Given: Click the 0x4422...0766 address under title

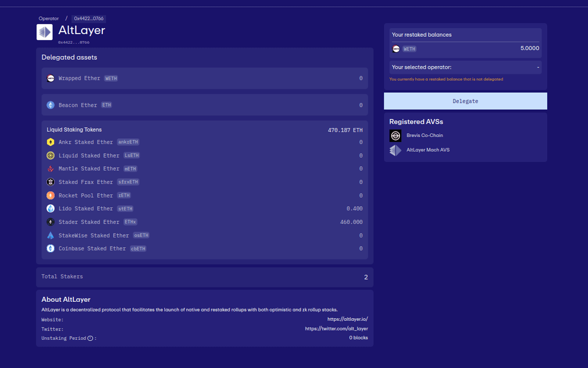Looking at the screenshot, I should pyautogui.click(x=73, y=42).
